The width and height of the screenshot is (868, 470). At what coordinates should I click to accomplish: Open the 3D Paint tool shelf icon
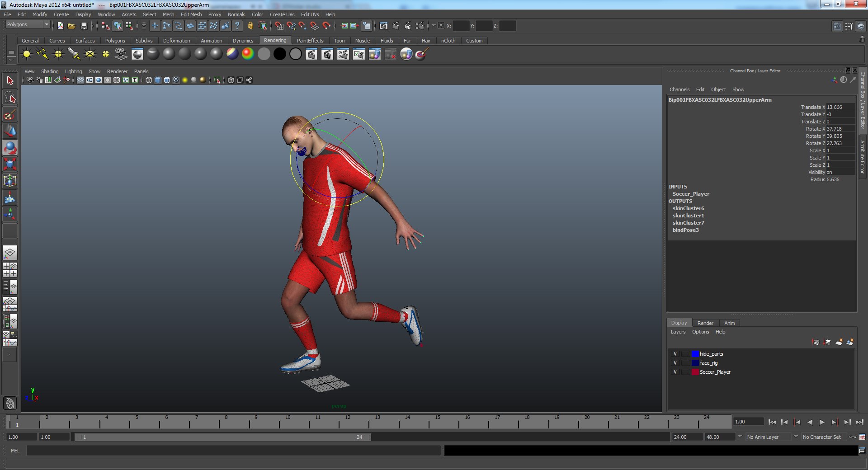click(421, 54)
